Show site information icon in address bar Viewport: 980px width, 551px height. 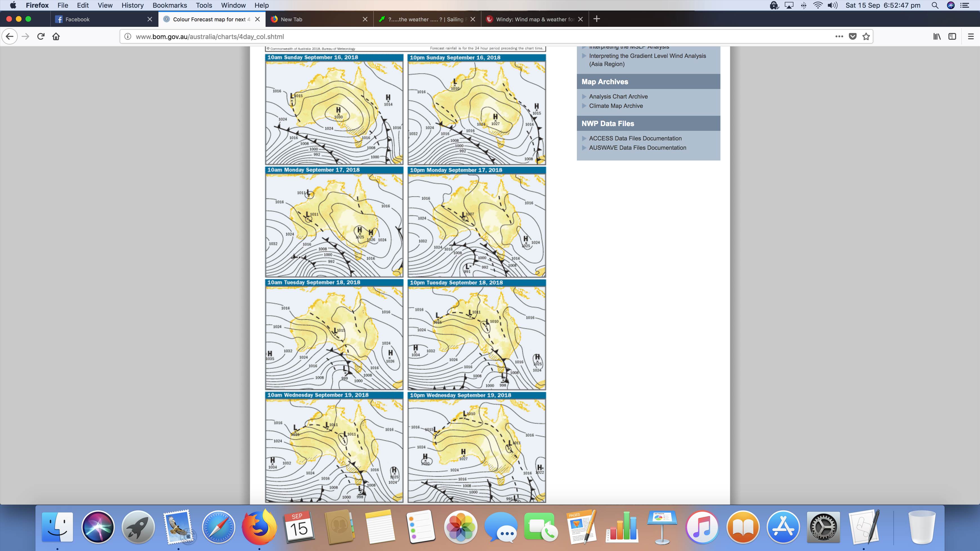point(128,37)
